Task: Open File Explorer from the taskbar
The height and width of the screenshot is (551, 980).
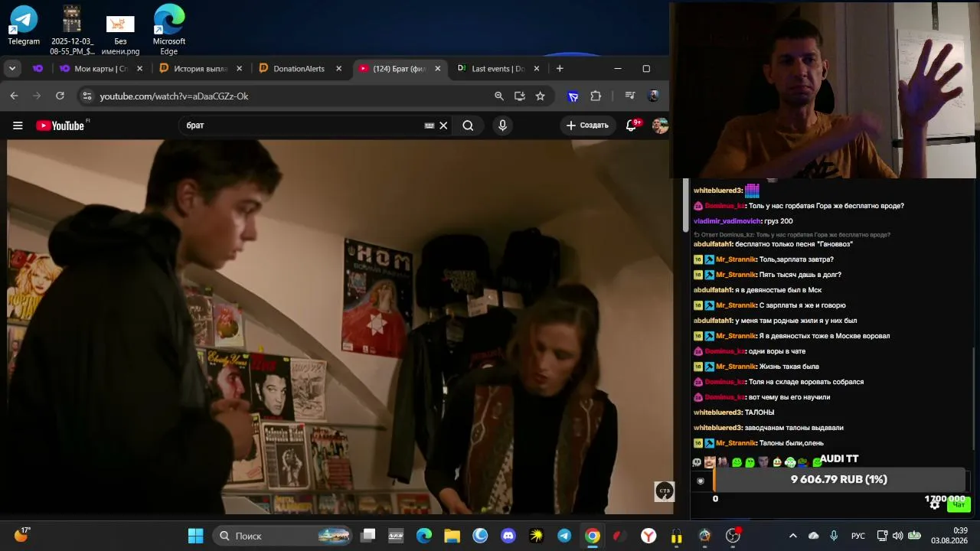Action: (x=452, y=536)
